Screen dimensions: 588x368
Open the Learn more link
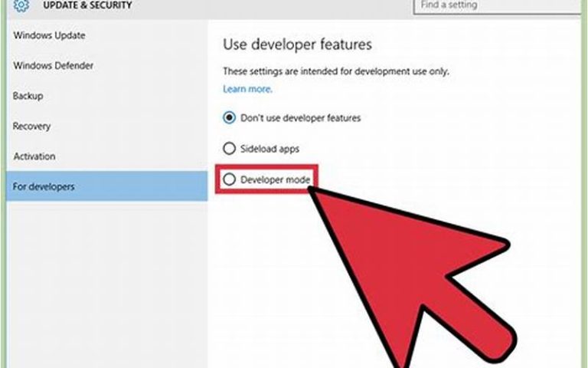[247, 89]
